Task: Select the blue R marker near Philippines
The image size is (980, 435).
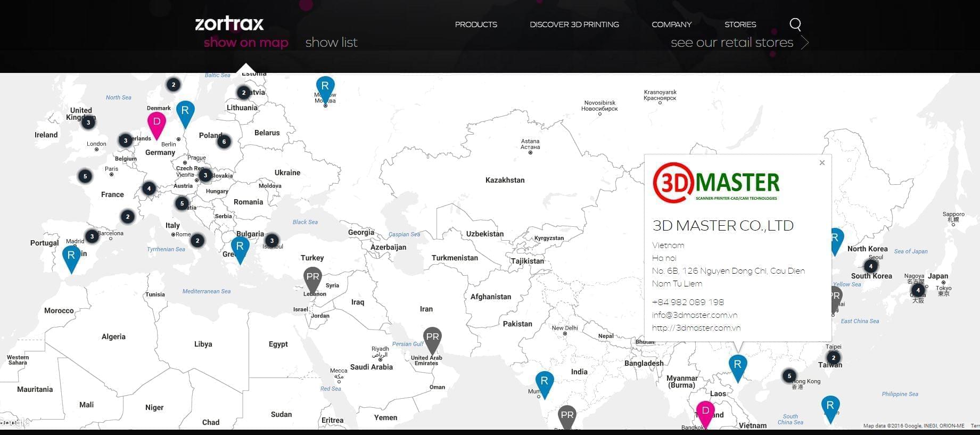Action: (x=830, y=409)
